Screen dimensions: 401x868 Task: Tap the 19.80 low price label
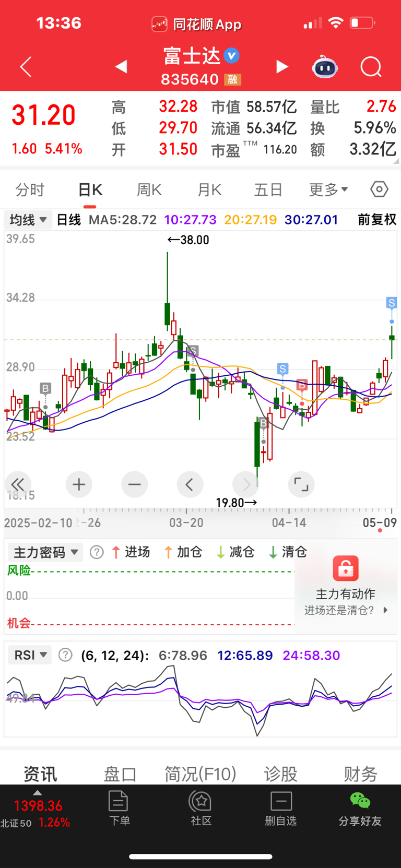[x=237, y=503]
